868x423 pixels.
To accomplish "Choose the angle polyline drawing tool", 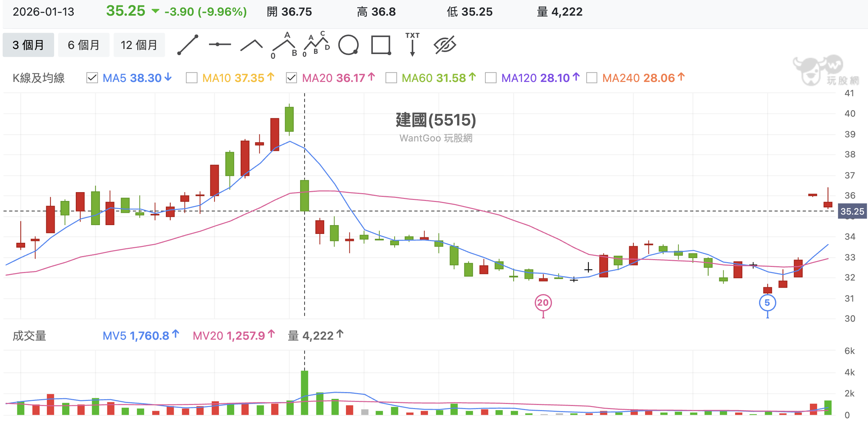I will point(251,45).
